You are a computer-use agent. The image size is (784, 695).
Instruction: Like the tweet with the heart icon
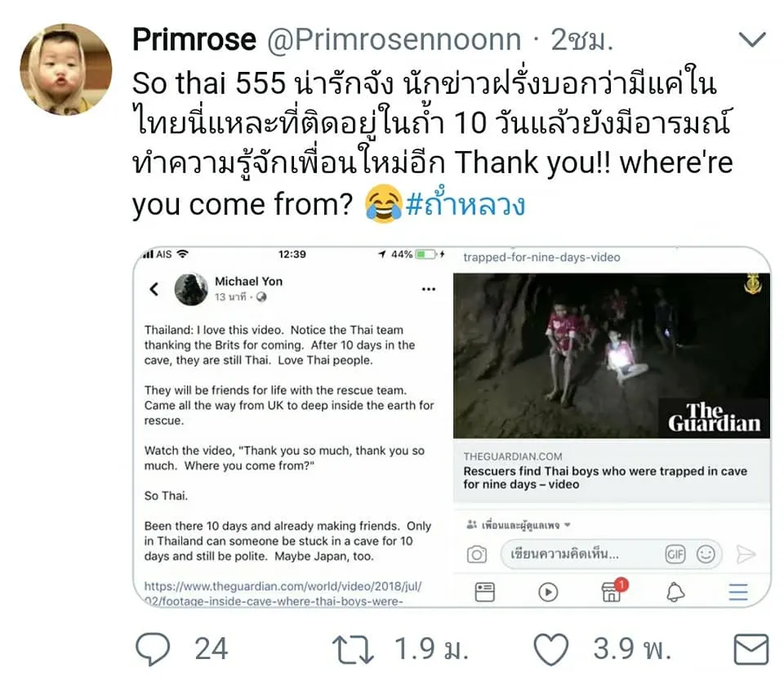(x=551, y=649)
